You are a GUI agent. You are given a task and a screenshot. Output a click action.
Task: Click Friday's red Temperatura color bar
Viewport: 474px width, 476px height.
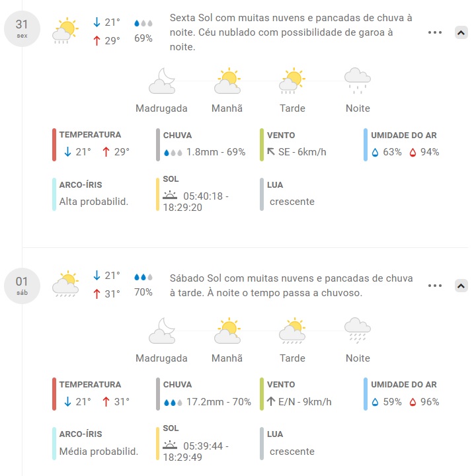(54, 145)
